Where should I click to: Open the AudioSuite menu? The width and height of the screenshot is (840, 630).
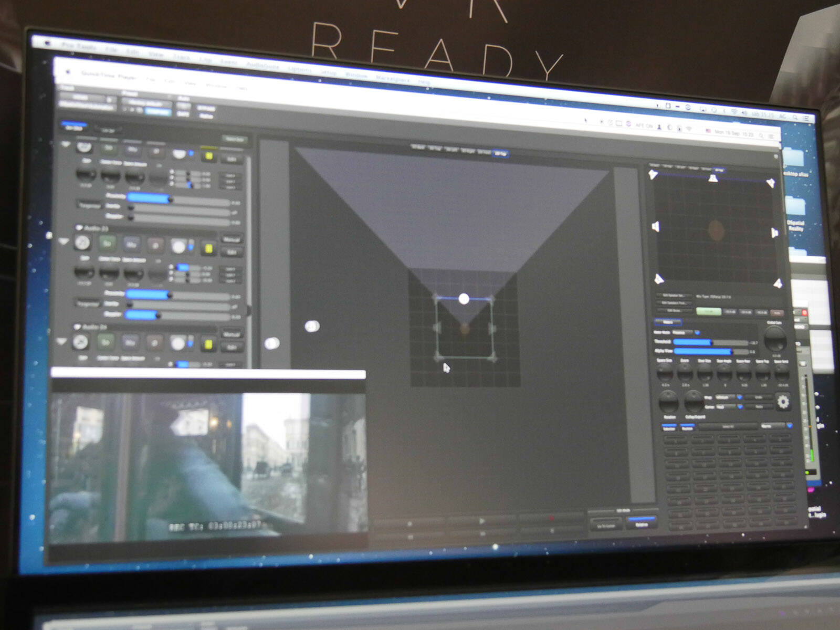[263, 66]
